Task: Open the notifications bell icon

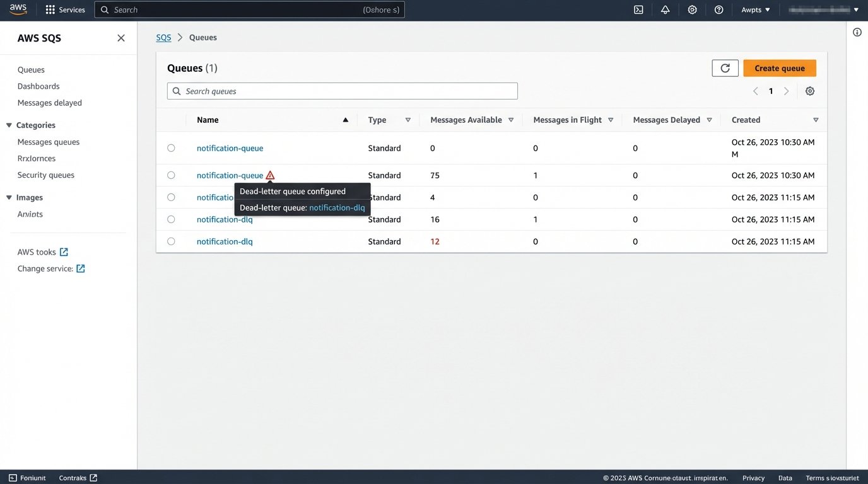Action: click(665, 10)
